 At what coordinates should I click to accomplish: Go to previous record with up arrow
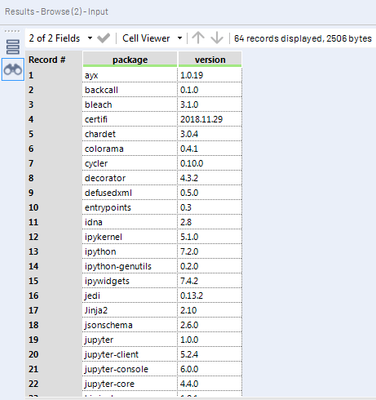(198, 38)
